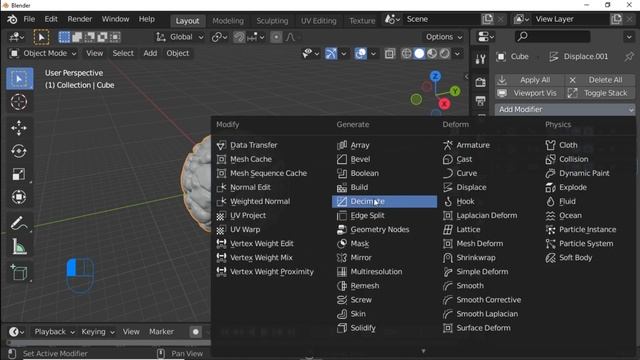
Task: Switch to solid viewport shading
Action: pyautogui.click(x=419, y=53)
